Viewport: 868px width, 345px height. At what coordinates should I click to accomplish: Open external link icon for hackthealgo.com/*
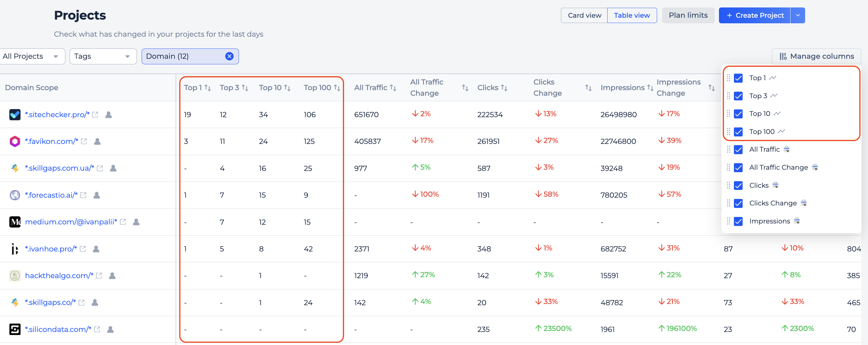click(x=99, y=276)
